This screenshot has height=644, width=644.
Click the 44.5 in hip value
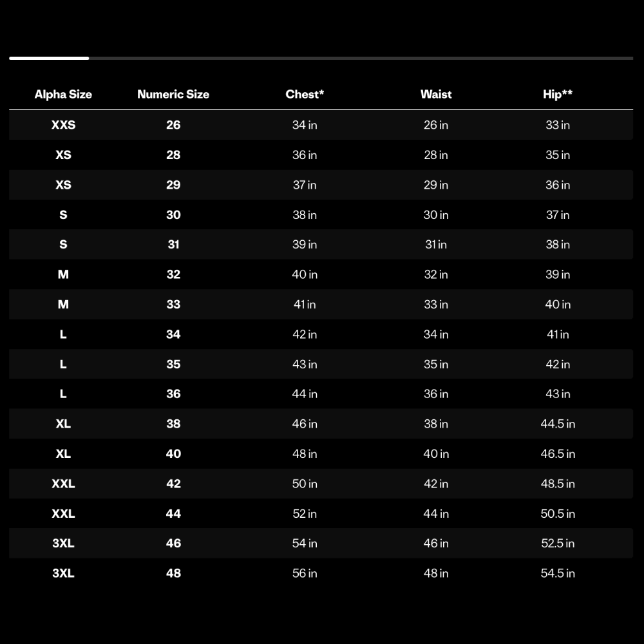(x=558, y=424)
